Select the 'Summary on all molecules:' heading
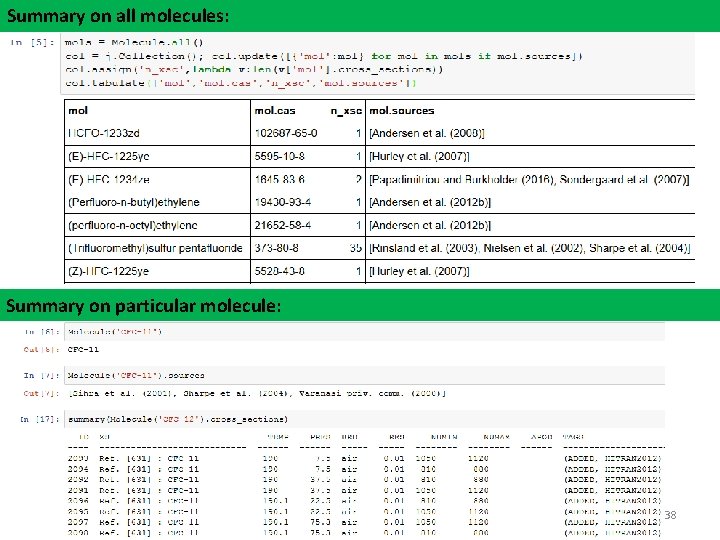Screen dimensions: 720x540 point(118,16)
